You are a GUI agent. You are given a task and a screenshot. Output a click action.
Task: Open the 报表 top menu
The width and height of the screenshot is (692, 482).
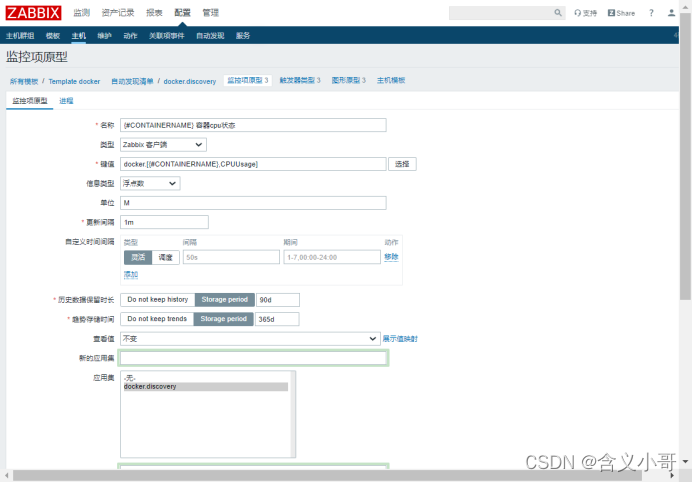click(x=154, y=13)
